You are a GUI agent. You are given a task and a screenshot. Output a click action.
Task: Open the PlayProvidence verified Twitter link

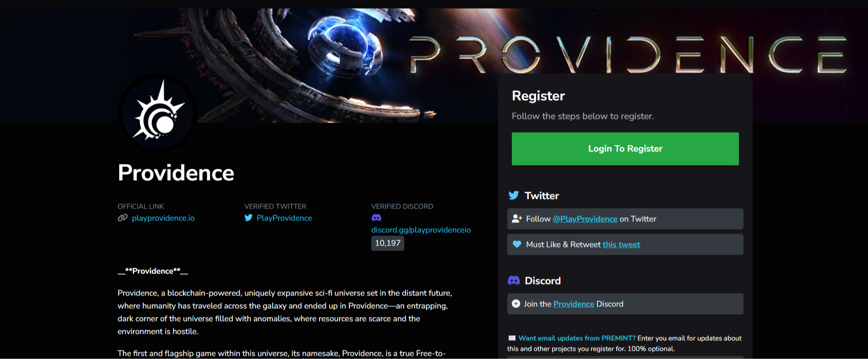(x=284, y=218)
